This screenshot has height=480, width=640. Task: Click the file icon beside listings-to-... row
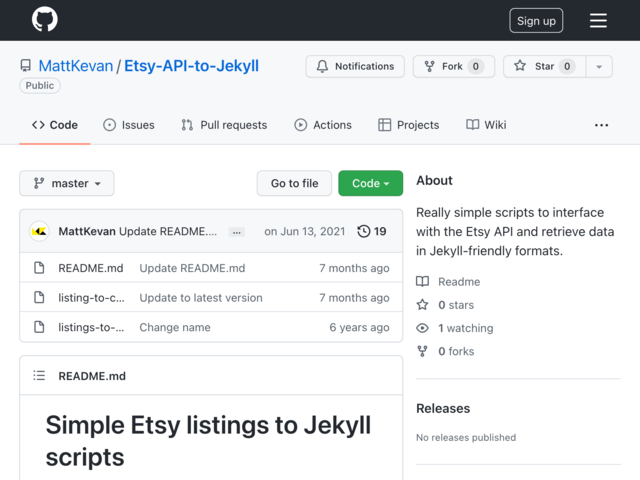39,327
